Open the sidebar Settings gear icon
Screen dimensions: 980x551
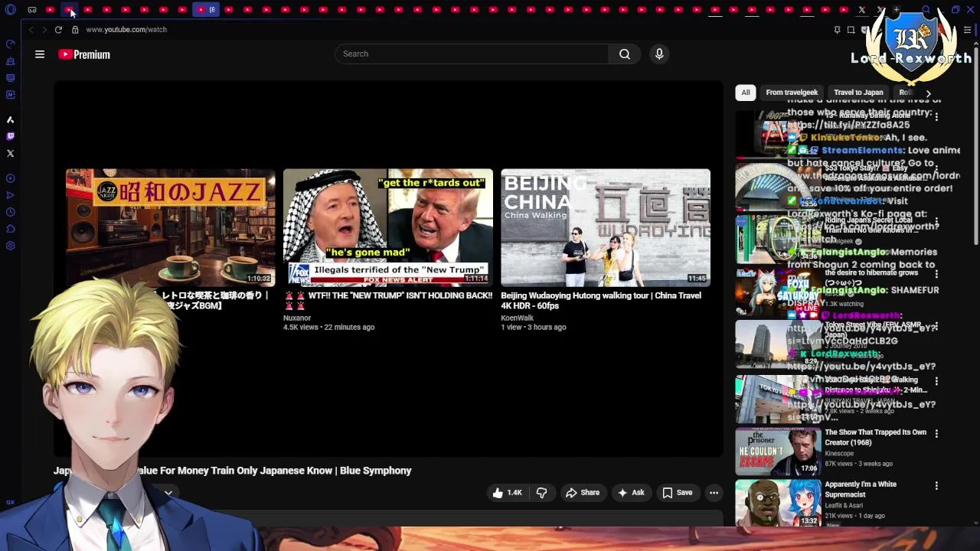11,246
